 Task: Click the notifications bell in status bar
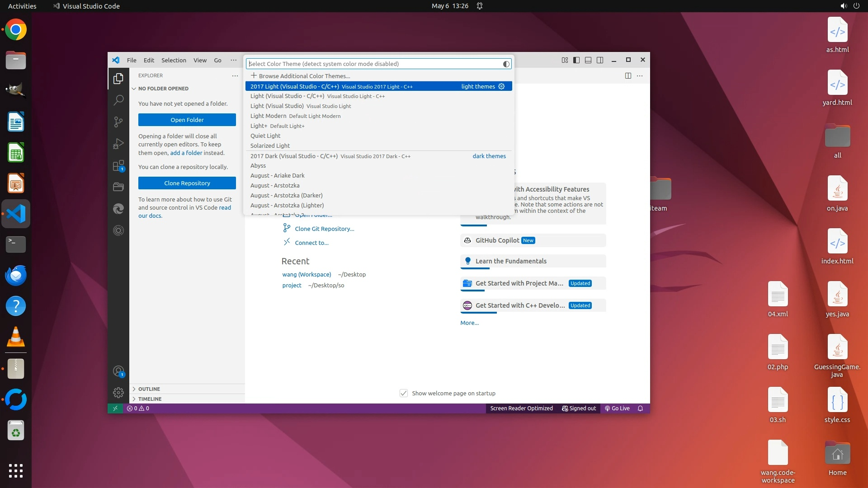tap(640, 408)
